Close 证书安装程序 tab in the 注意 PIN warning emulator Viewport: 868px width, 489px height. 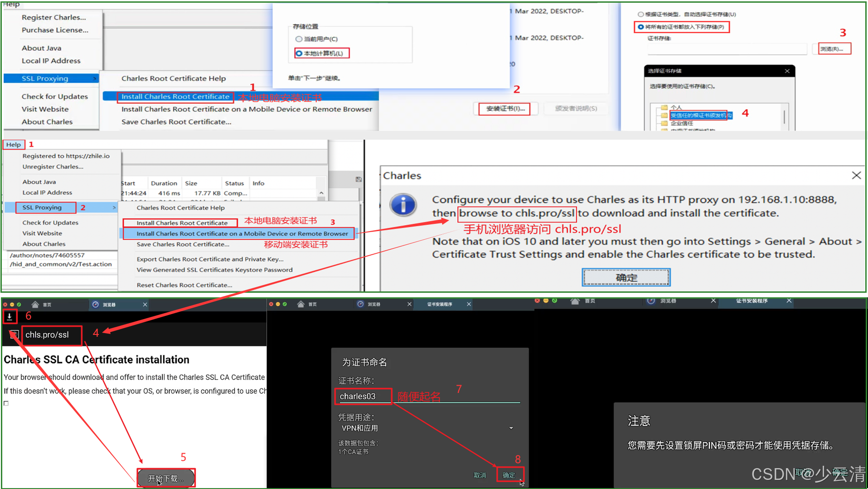pos(789,301)
